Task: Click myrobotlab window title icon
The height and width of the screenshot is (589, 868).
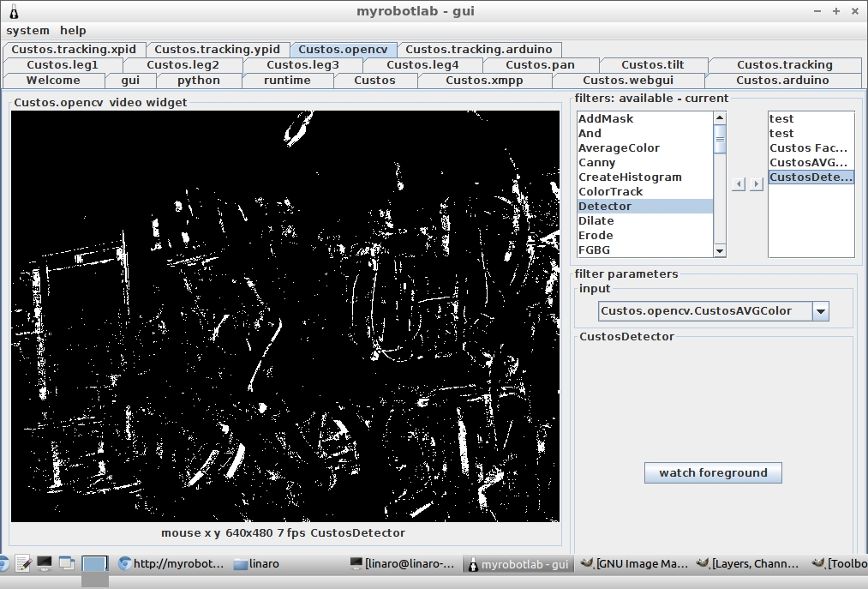Action: click(14, 11)
